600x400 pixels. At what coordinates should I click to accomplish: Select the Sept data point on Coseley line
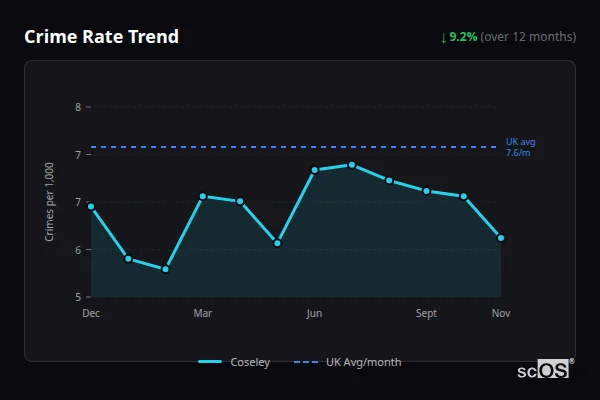click(426, 191)
